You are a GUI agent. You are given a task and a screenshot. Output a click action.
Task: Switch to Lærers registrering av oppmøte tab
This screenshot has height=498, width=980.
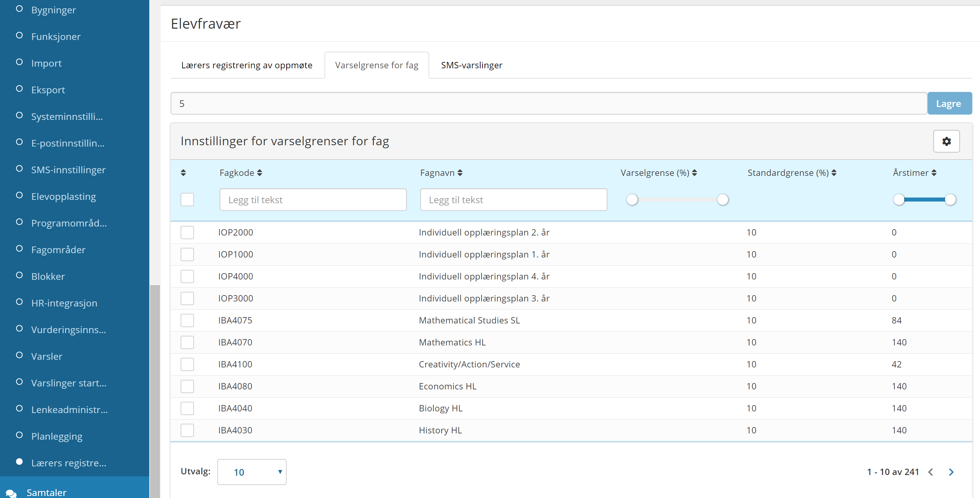(247, 65)
